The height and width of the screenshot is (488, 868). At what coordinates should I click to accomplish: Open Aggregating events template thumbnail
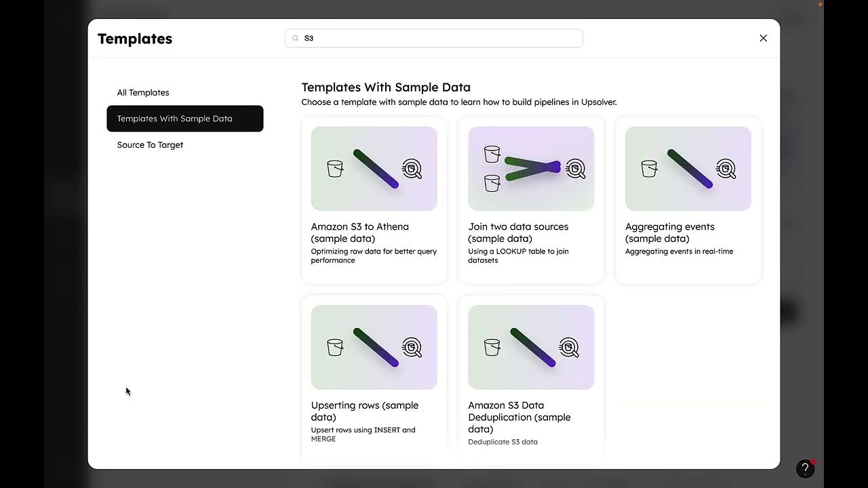pyautogui.click(x=688, y=169)
